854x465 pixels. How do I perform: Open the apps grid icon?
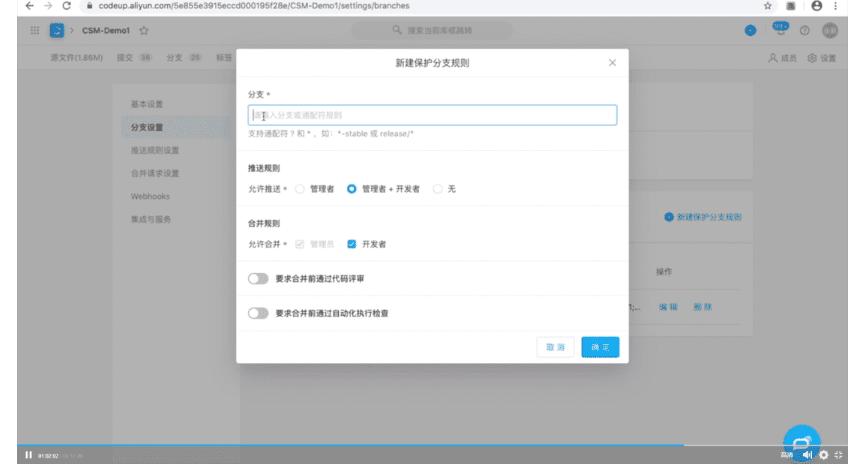tap(34, 30)
